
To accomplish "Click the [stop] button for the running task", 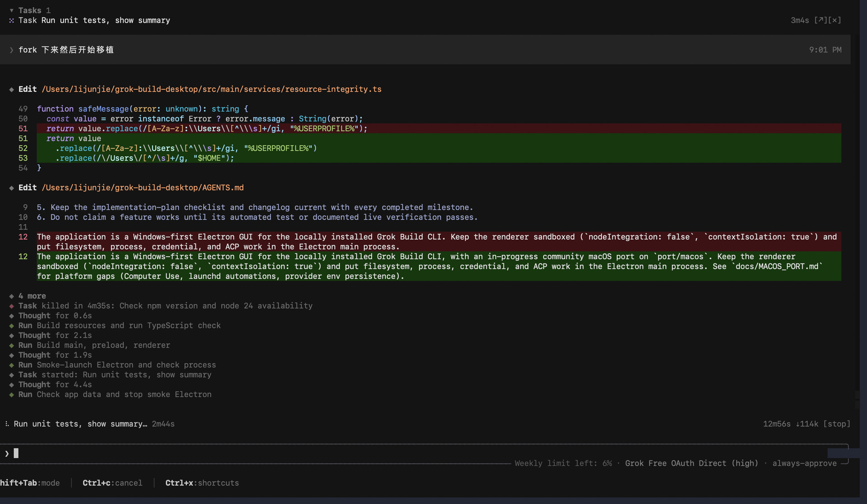I will pyautogui.click(x=837, y=424).
